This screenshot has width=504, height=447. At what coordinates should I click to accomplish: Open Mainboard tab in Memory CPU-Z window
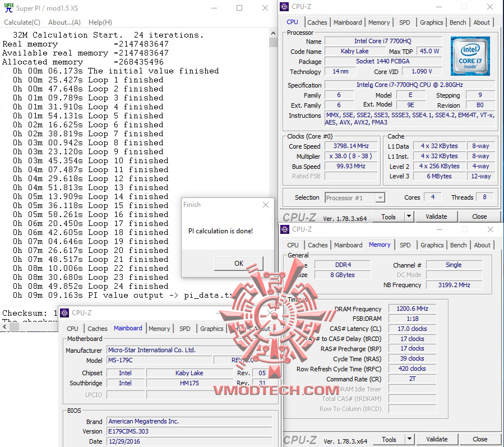point(348,245)
